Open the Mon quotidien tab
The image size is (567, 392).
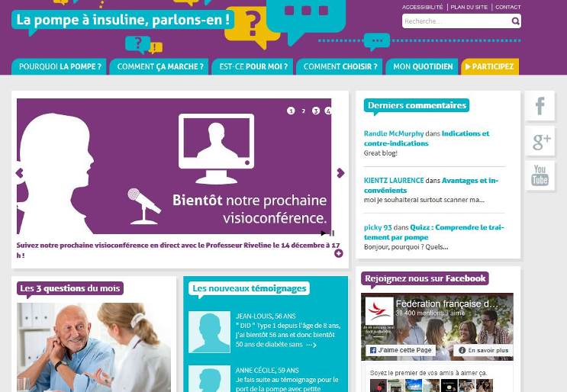422,66
